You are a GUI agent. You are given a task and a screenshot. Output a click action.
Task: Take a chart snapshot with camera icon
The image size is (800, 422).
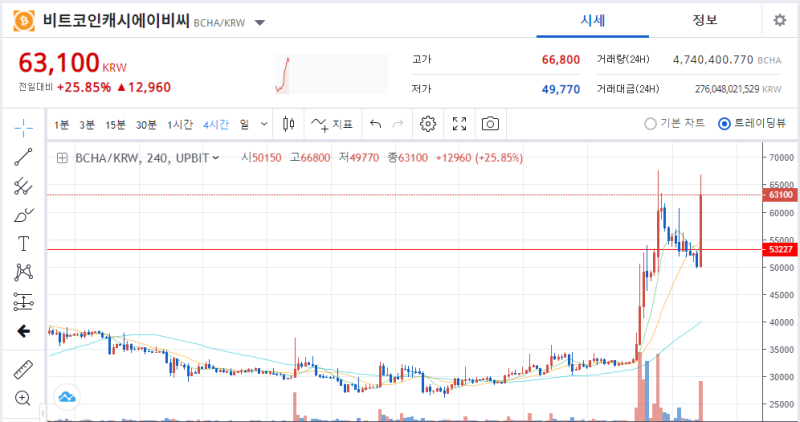[x=490, y=123]
